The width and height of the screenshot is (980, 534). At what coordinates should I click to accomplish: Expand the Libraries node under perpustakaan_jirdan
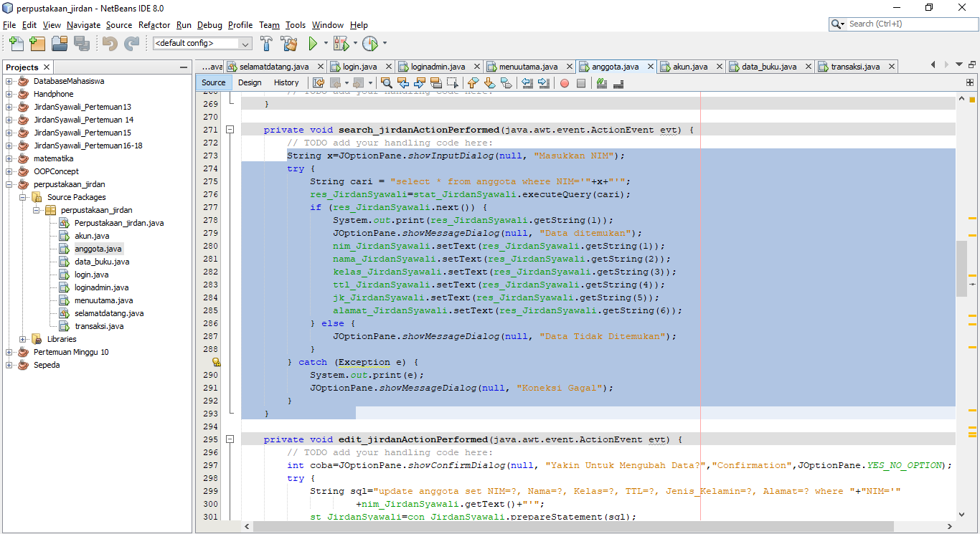[x=22, y=338]
